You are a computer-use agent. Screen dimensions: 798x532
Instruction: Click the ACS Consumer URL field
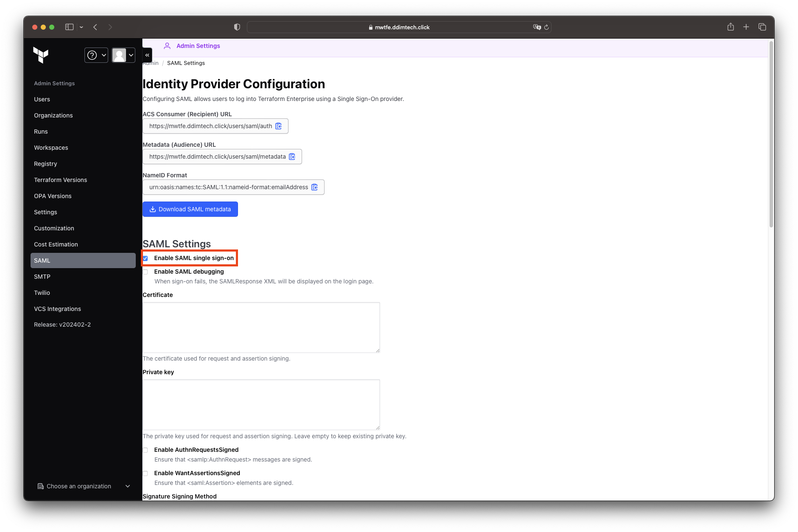coord(216,126)
